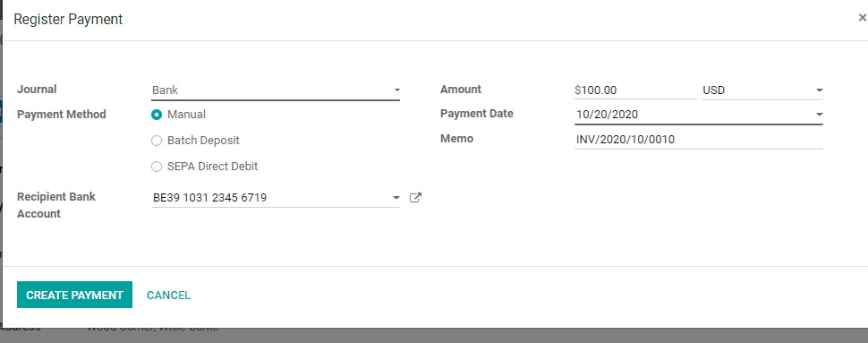
Task: Click into the Amount field showing $100.00
Action: pyautogui.click(x=635, y=90)
